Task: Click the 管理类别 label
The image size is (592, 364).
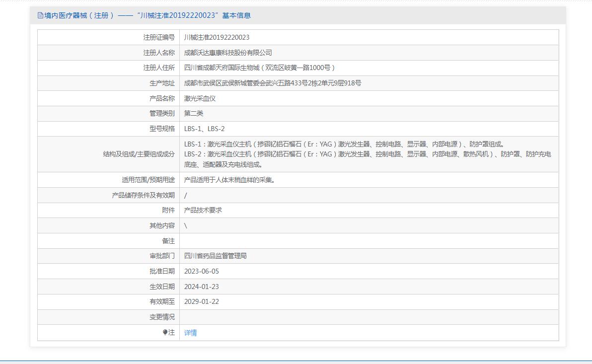Action: tap(162, 113)
